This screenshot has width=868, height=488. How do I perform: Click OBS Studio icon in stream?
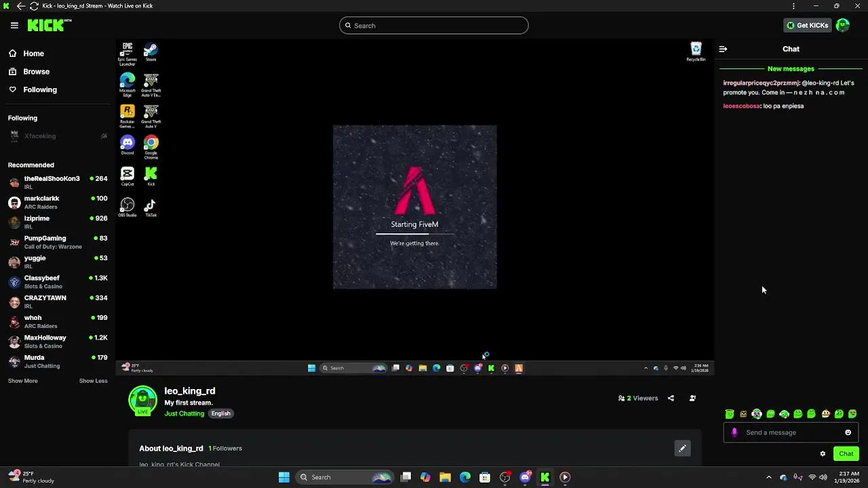click(127, 207)
